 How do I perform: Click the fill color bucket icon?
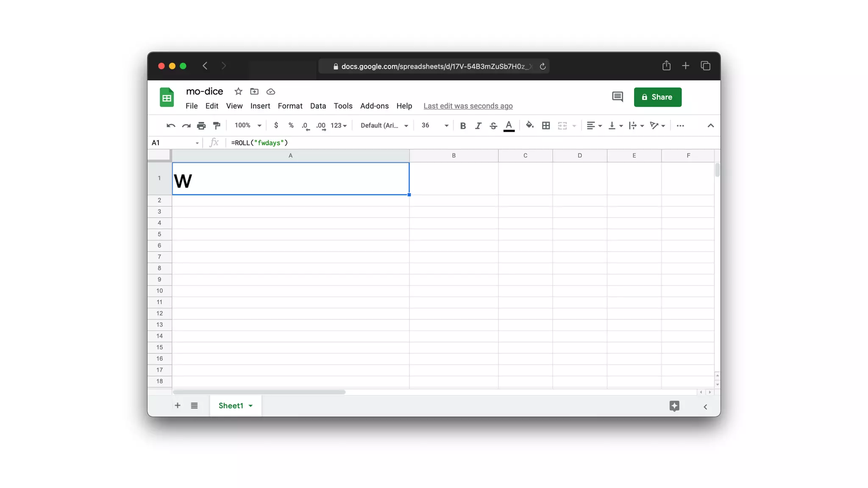tap(529, 125)
